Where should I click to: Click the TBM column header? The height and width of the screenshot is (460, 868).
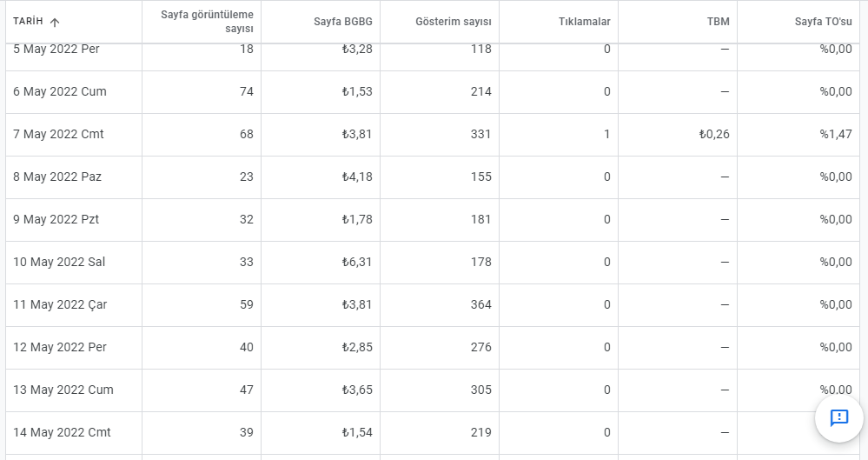718,22
